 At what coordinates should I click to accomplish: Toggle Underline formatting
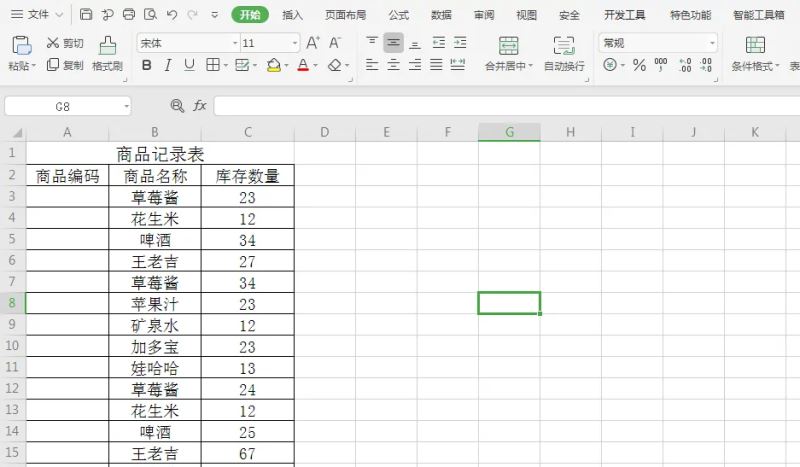click(189, 65)
